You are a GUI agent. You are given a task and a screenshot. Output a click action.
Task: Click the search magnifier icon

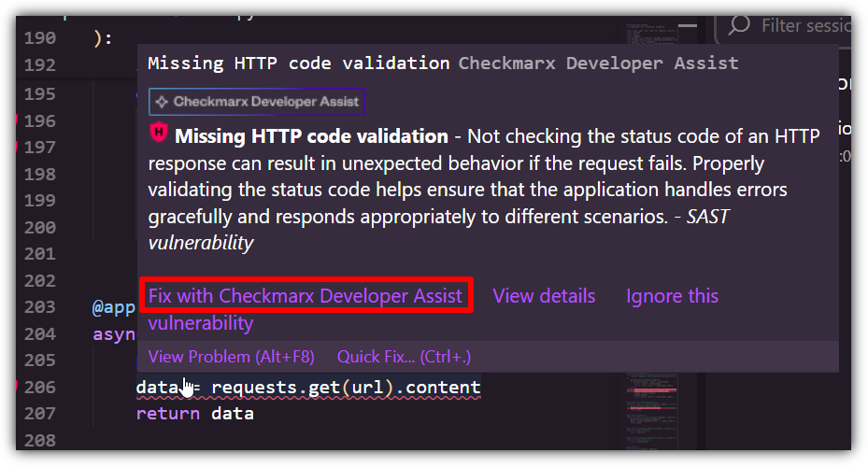tap(739, 25)
